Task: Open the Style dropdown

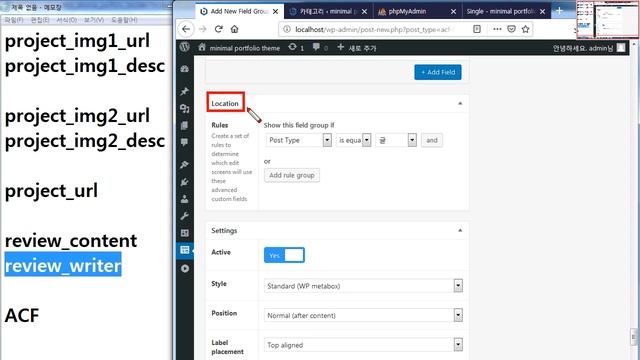Action: 363,286
